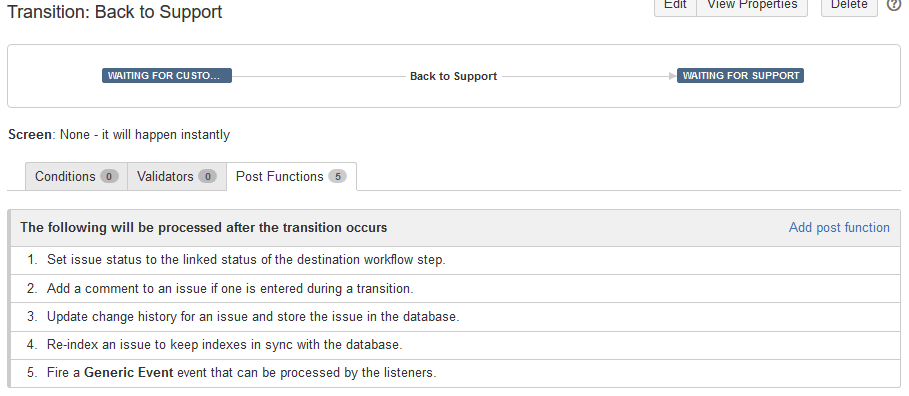Select the Update change history post function row
The height and width of the screenshot is (396, 909).
point(455,317)
